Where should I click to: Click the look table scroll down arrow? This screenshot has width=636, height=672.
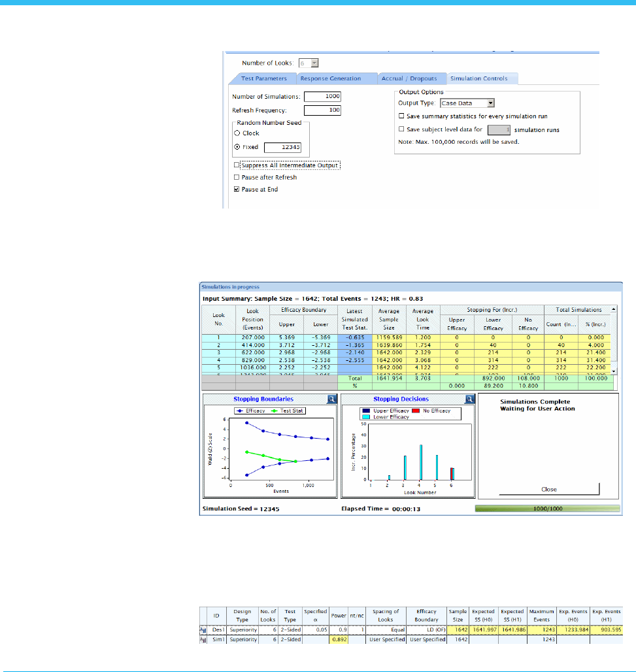point(614,371)
